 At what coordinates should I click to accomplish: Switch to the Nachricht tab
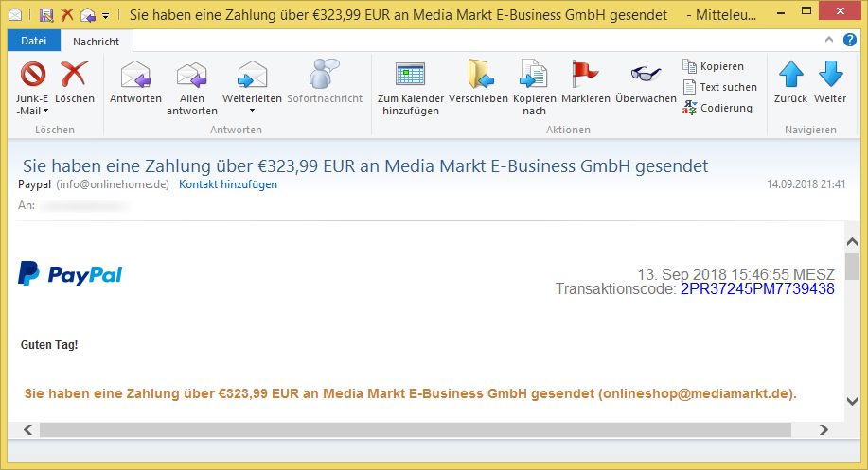point(96,42)
